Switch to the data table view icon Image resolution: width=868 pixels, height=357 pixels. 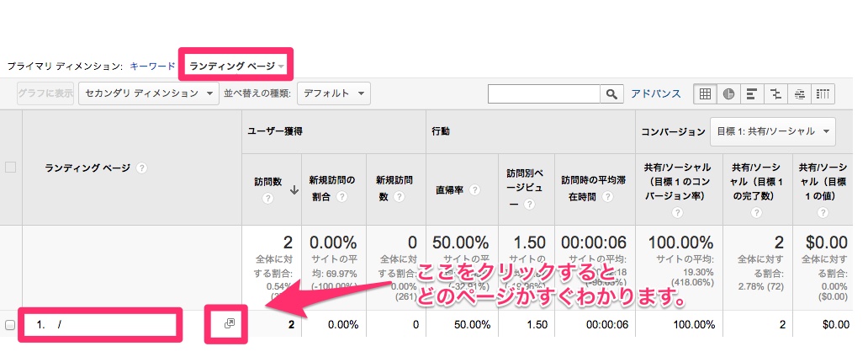pyautogui.click(x=705, y=93)
